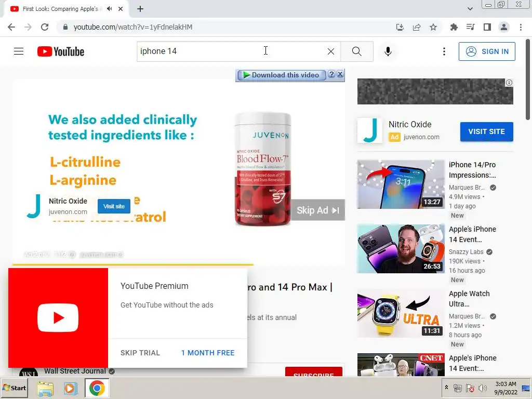Reload the page

(x=45, y=27)
